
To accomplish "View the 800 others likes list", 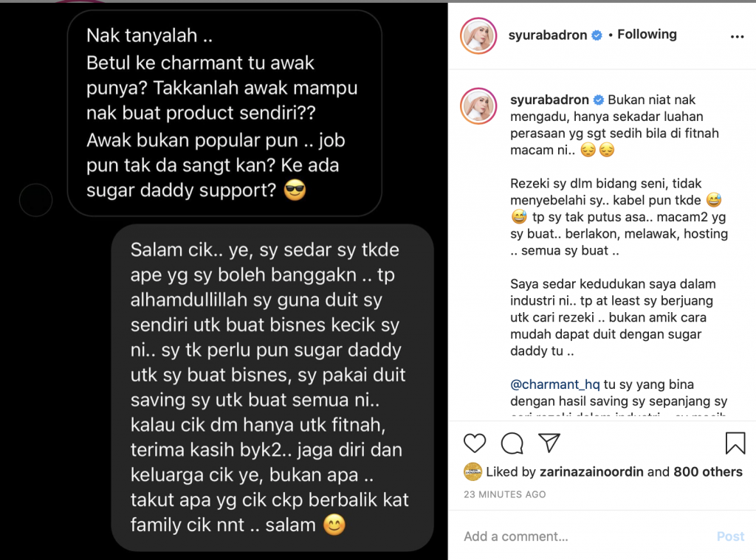I will click(708, 471).
